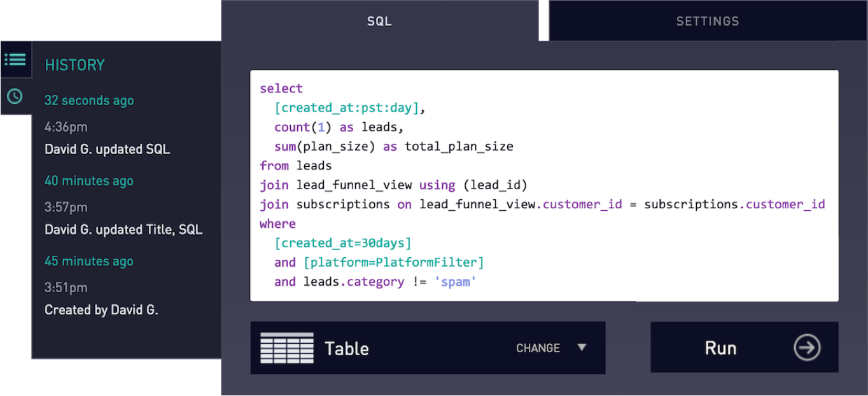This screenshot has width=868, height=396.
Task: Select the '45 minutes ago' history entry
Action: [89, 261]
